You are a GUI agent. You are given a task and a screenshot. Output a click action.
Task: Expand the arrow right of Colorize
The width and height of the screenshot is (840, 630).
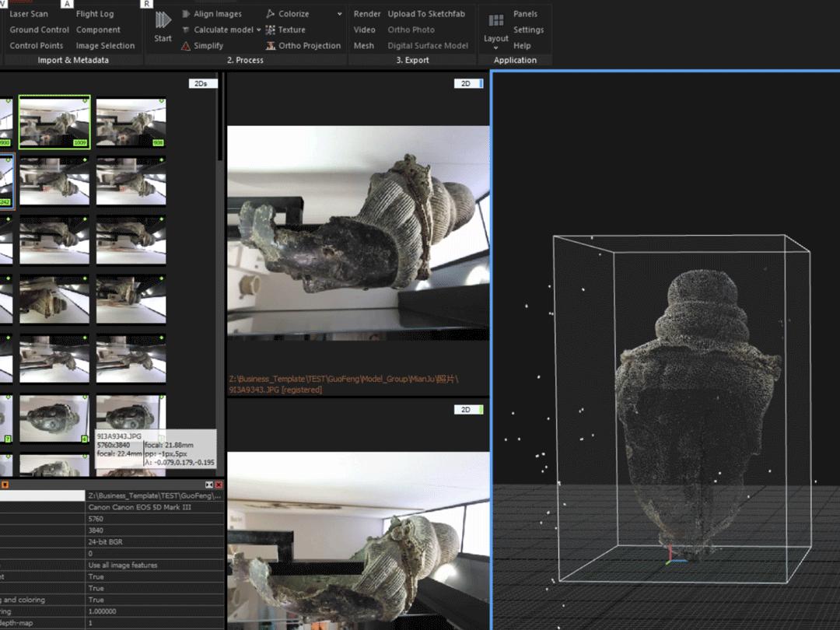pos(340,14)
